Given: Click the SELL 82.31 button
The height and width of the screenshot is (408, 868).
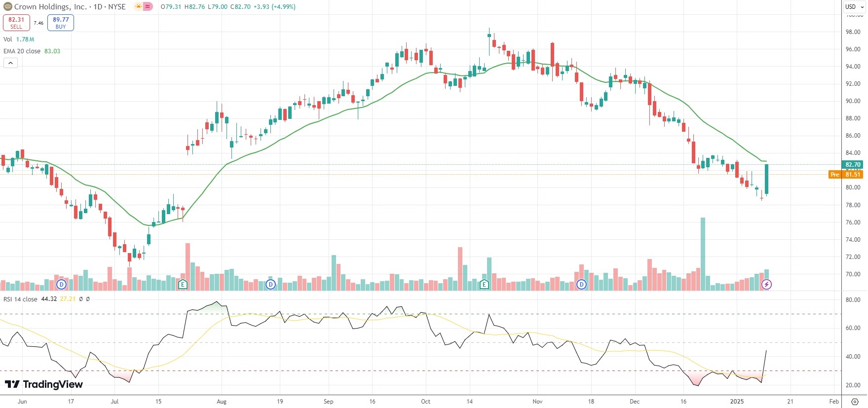Looking at the screenshot, I should click(x=16, y=23).
